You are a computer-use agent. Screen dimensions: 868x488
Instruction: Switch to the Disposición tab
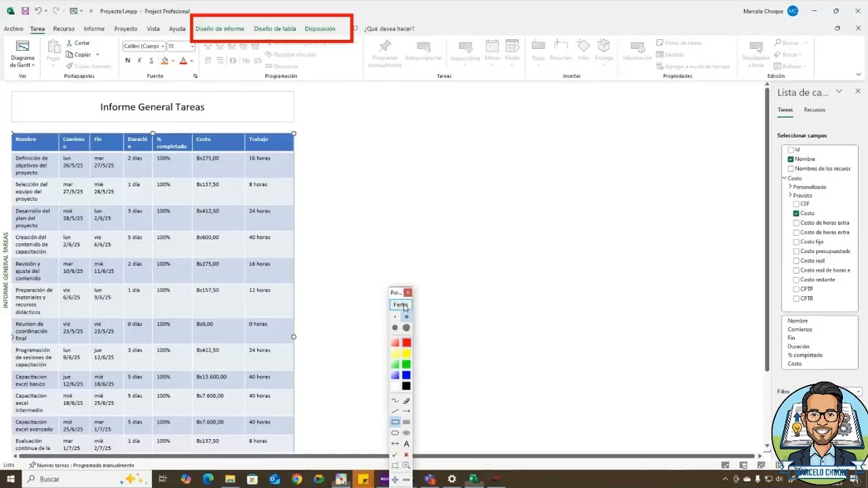pyautogui.click(x=320, y=28)
